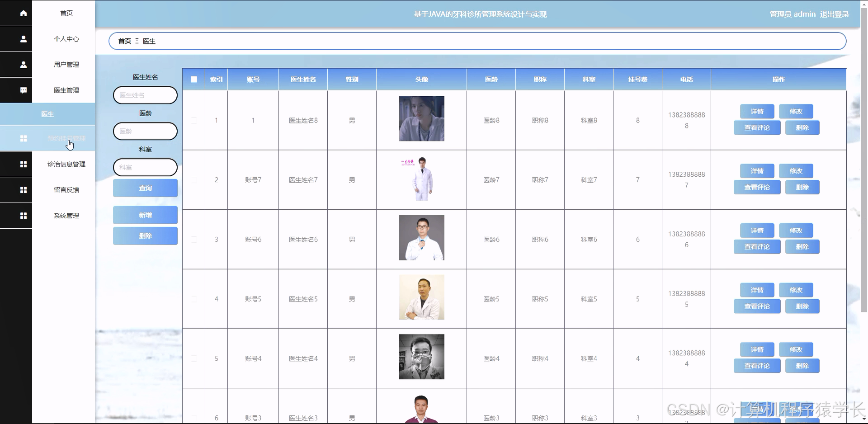This screenshot has width=868, height=424.
Task: Click the avatar photo of 医生姓名4
Action: [x=422, y=357]
